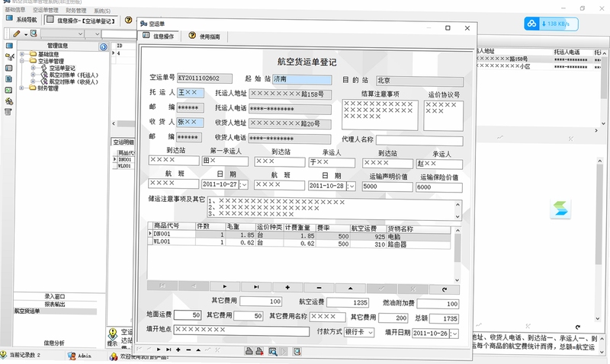Add a row with the grid navigator plus button
610x364 pixels.
(x=287, y=288)
